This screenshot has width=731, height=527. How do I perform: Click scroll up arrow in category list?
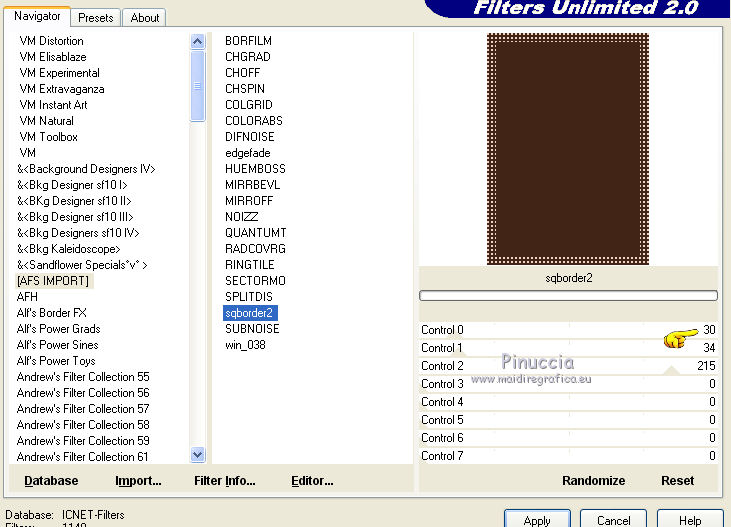198,42
